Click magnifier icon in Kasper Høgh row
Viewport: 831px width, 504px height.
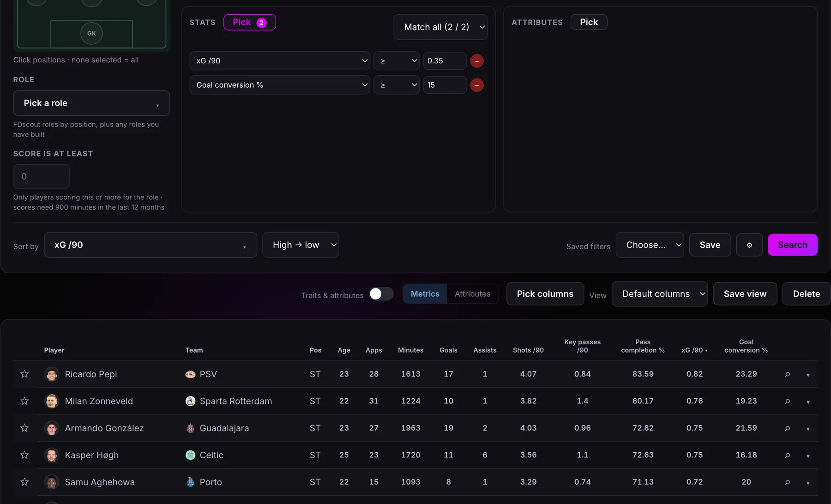coord(787,455)
